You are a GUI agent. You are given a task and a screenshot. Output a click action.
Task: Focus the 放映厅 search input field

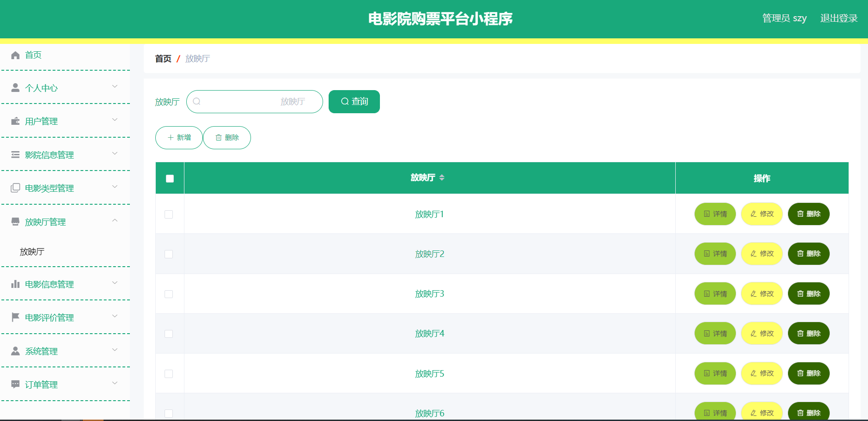click(255, 102)
